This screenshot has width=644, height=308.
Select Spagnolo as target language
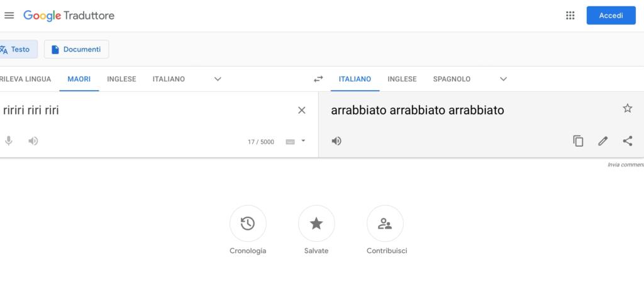(452, 79)
